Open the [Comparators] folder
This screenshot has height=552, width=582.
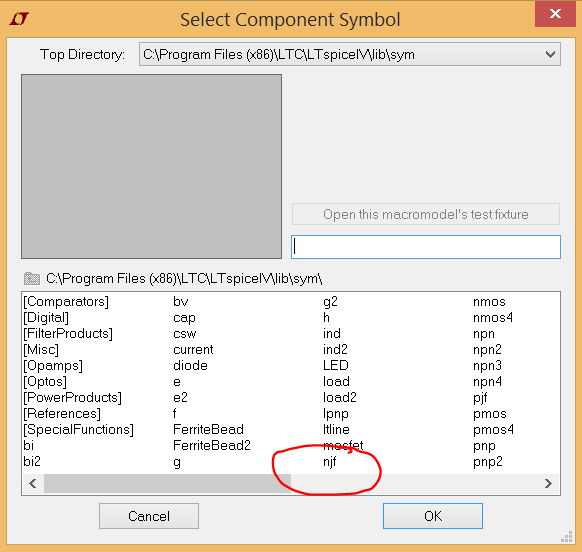(x=66, y=302)
